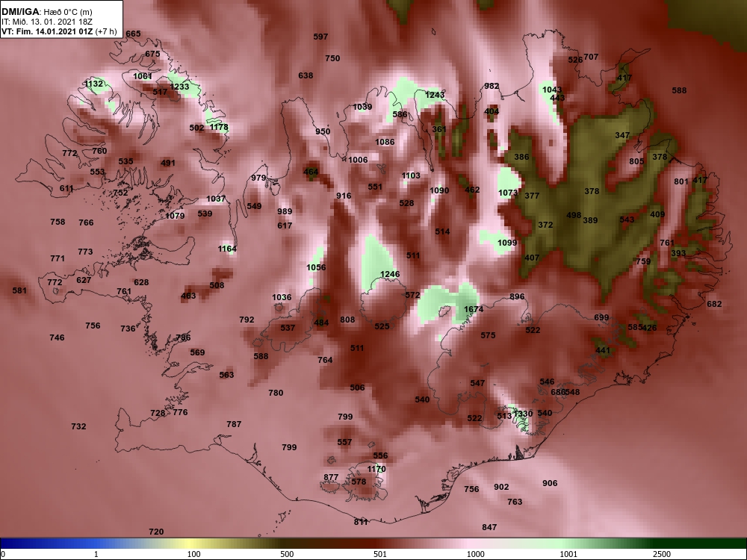Click the map value 361

pyautogui.click(x=439, y=129)
